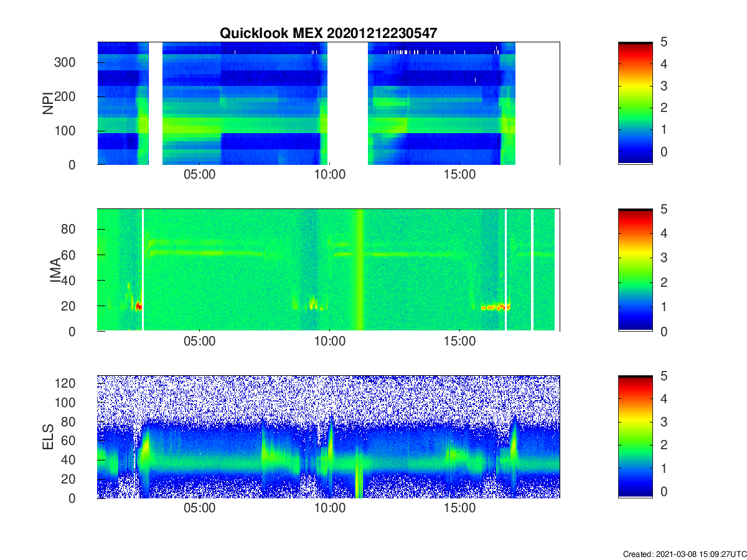Viewport: 747px width, 560px height.
Task: Click 15:00 time tick under IMA plot
Action: click(459, 342)
